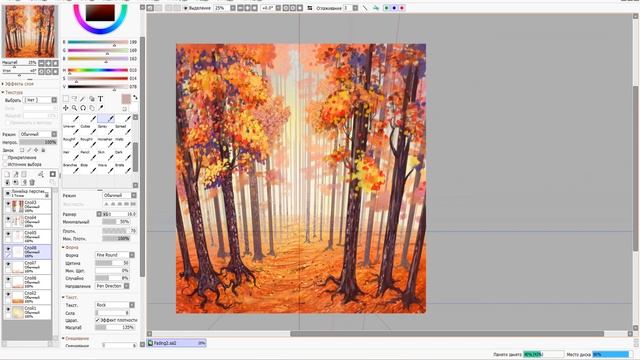The image size is (640, 360).
Task: Open the Направление Pen Direction dropdown
Action: tap(112, 286)
